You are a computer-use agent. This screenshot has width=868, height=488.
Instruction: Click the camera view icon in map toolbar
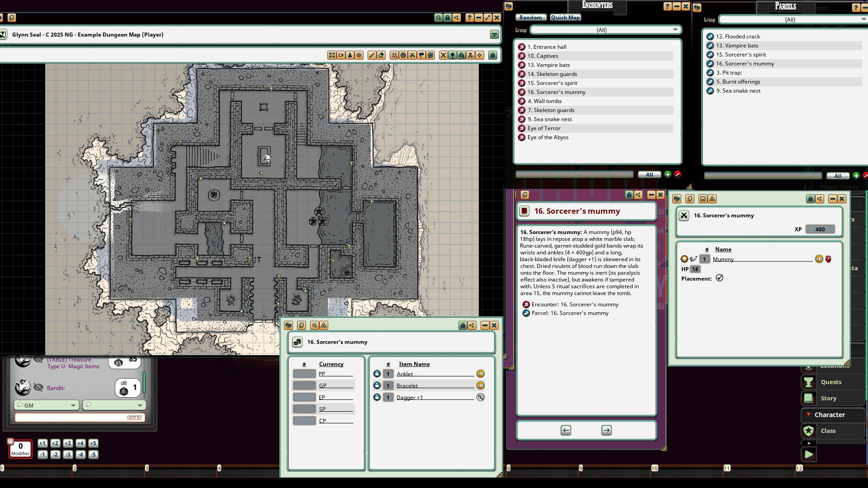(341, 55)
